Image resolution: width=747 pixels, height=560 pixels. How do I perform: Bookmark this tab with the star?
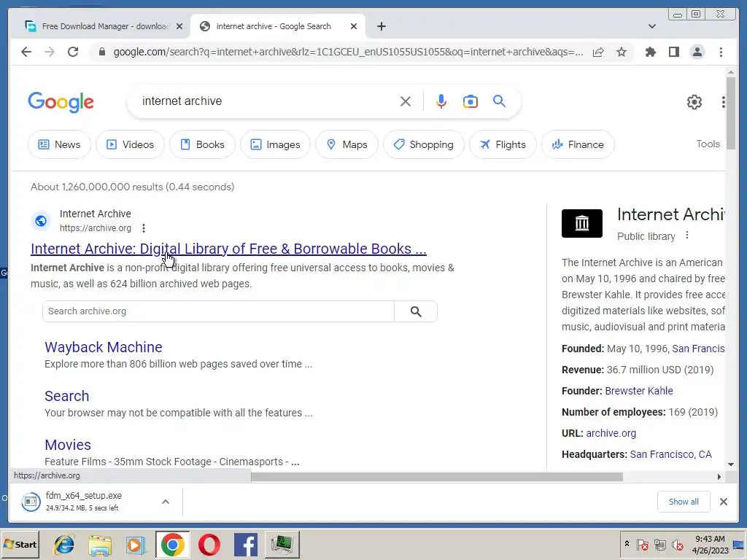[622, 52]
